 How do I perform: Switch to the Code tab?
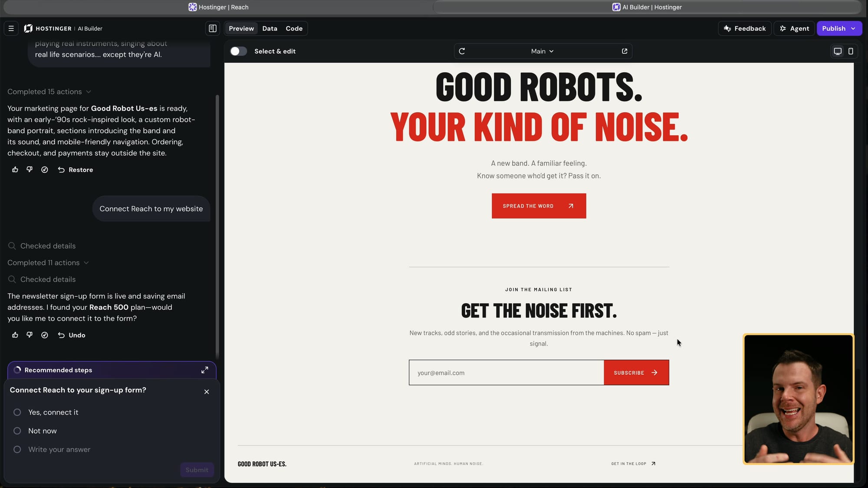(x=294, y=29)
